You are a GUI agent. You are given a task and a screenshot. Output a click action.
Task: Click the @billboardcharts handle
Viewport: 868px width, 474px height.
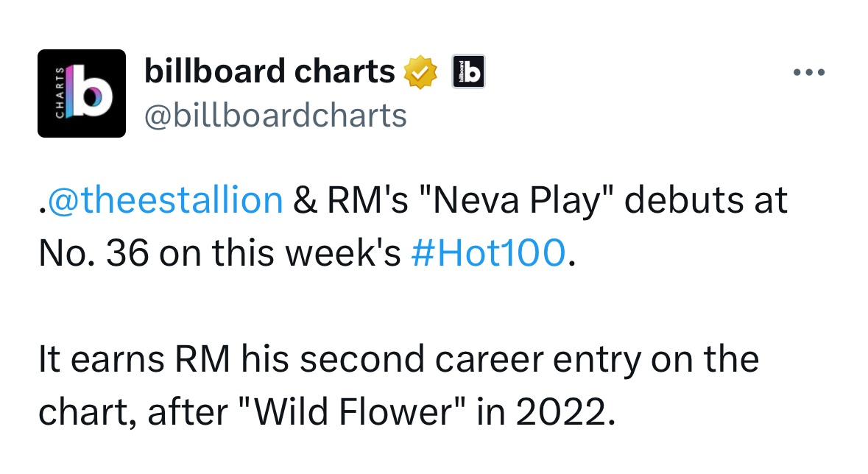point(275,116)
